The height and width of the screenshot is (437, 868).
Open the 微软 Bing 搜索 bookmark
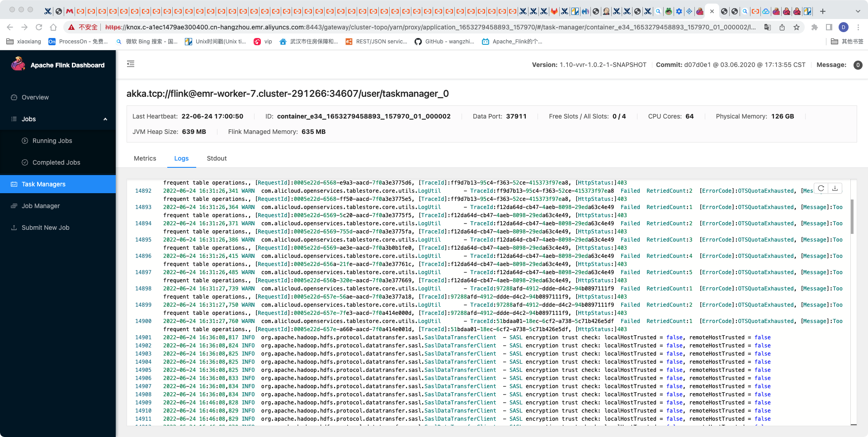(147, 42)
